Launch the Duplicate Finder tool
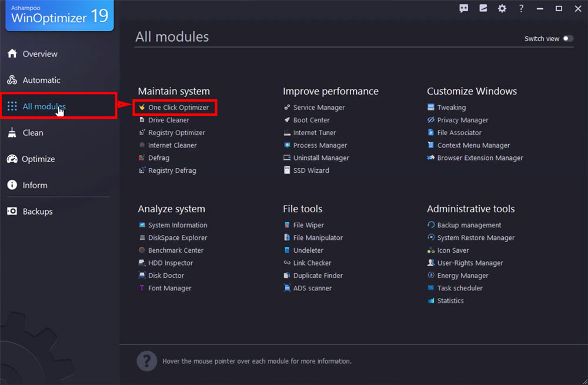 tap(318, 276)
